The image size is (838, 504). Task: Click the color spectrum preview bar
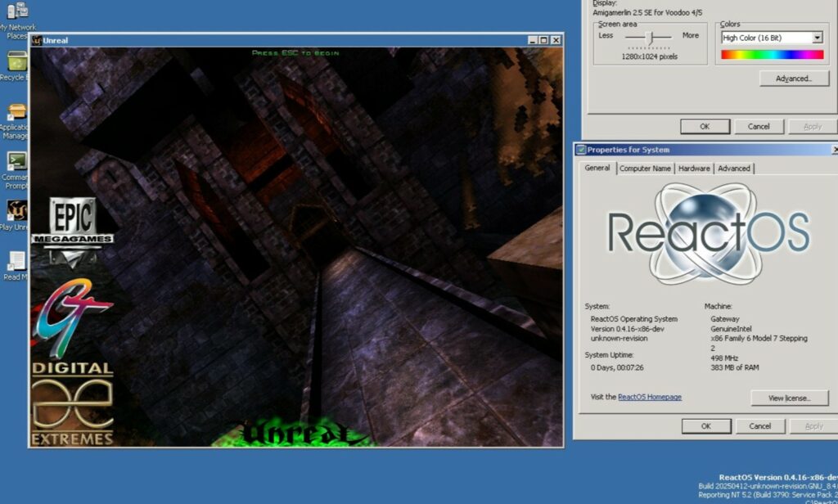pos(773,55)
